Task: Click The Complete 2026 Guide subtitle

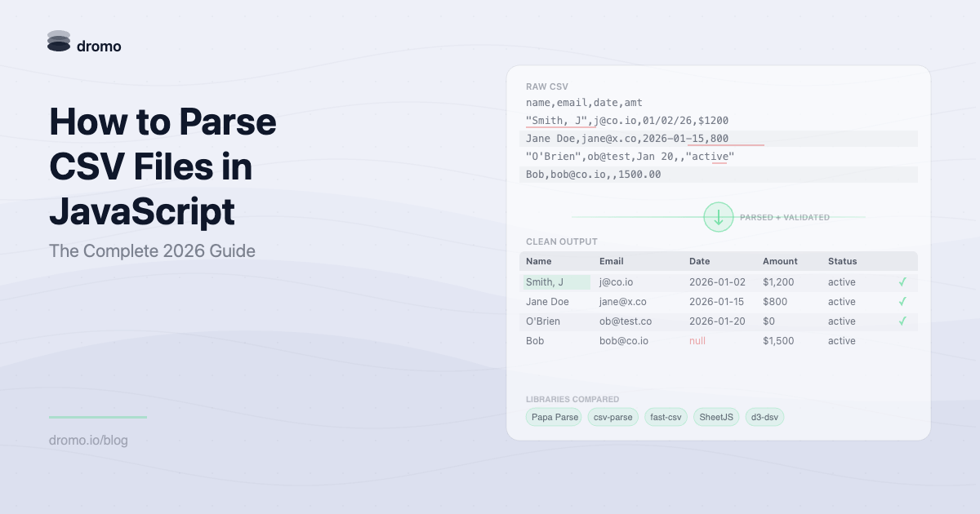Action: point(152,250)
